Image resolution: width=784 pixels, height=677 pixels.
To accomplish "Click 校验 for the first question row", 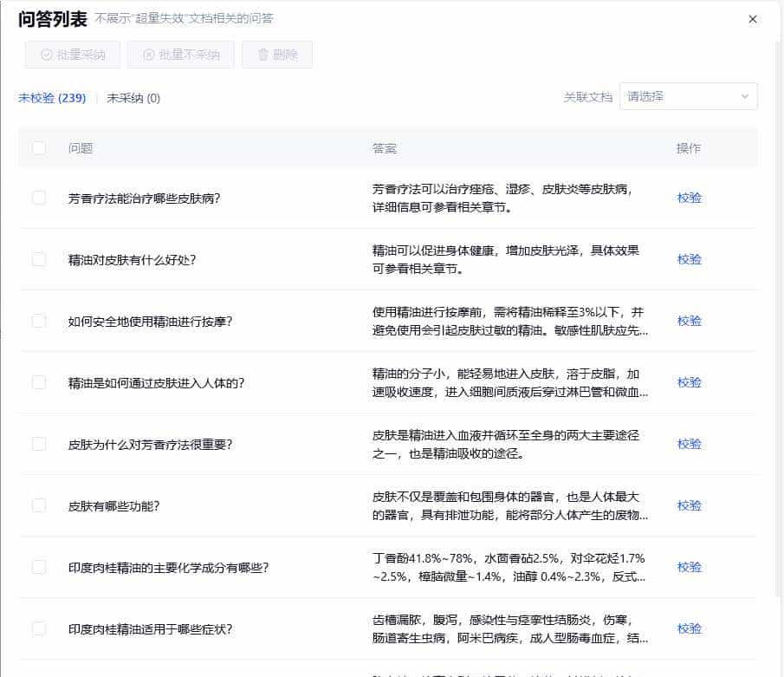I will pos(688,198).
